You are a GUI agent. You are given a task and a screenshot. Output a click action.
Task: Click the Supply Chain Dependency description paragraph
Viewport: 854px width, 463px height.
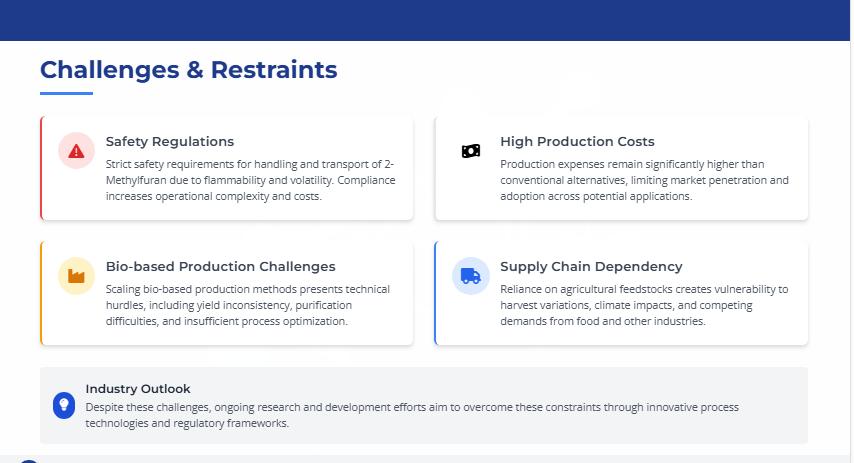tap(644, 305)
